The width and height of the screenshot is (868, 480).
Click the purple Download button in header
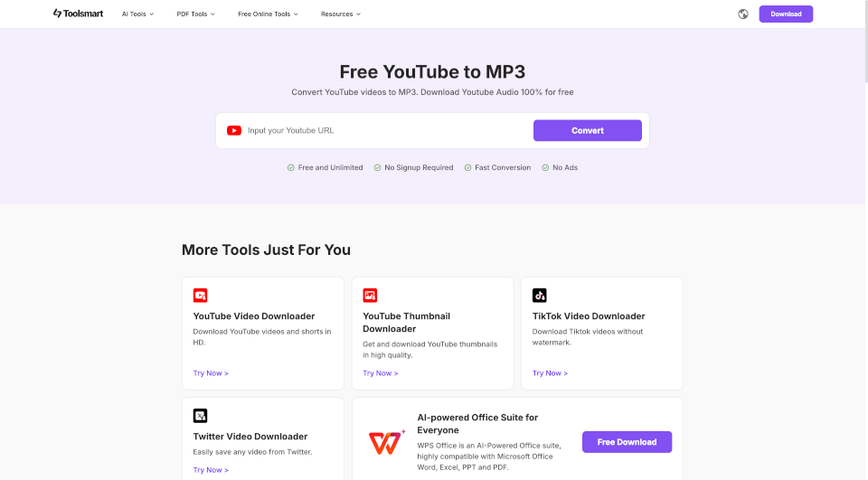point(786,14)
